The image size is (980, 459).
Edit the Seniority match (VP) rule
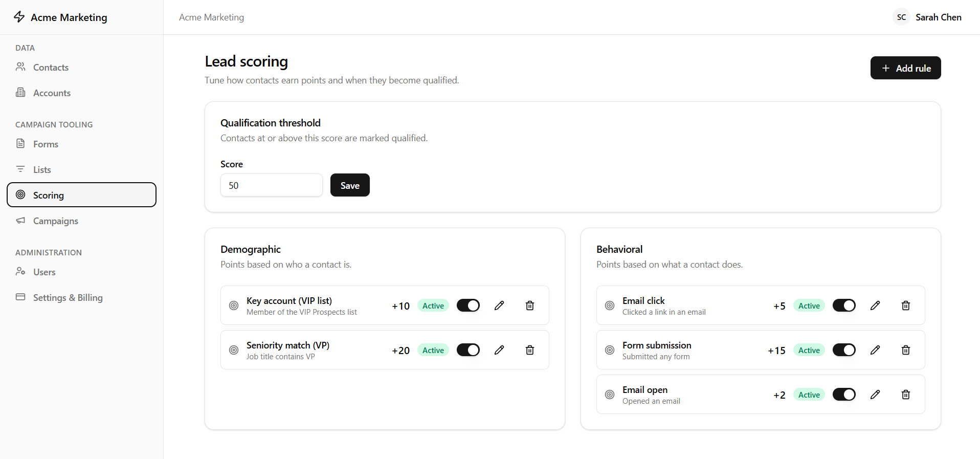[x=499, y=350]
